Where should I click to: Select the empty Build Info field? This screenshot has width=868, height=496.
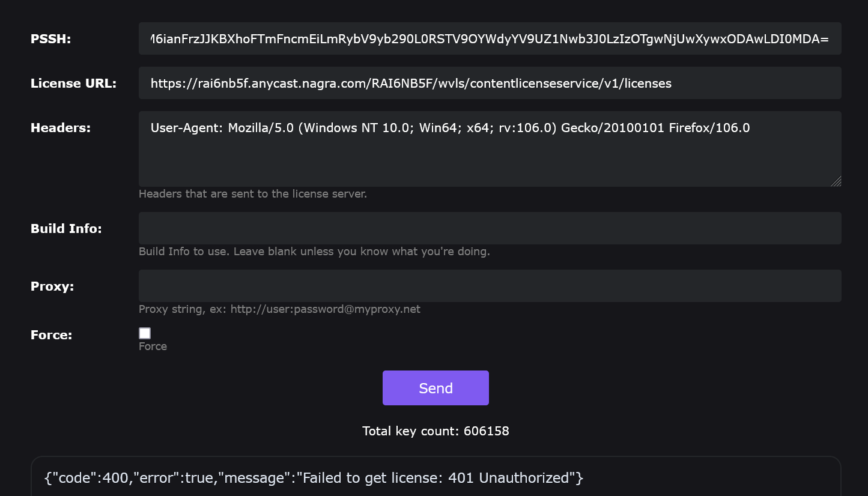click(490, 228)
